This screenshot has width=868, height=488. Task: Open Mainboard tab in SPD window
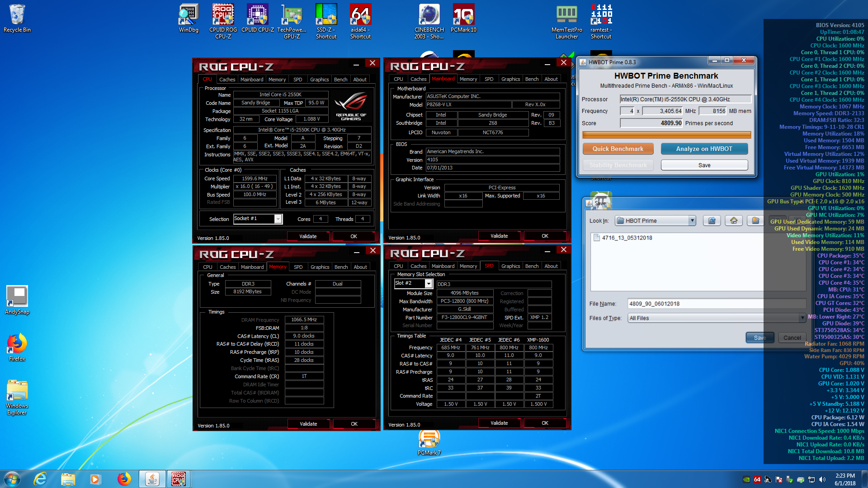coord(443,266)
